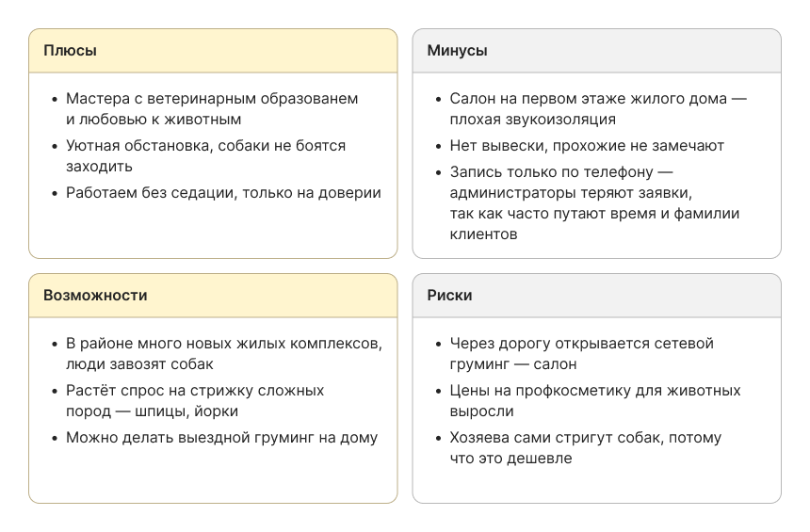Select «Можно делать выездной груминг на дому»
The height and width of the screenshot is (532, 810).
point(221,438)
